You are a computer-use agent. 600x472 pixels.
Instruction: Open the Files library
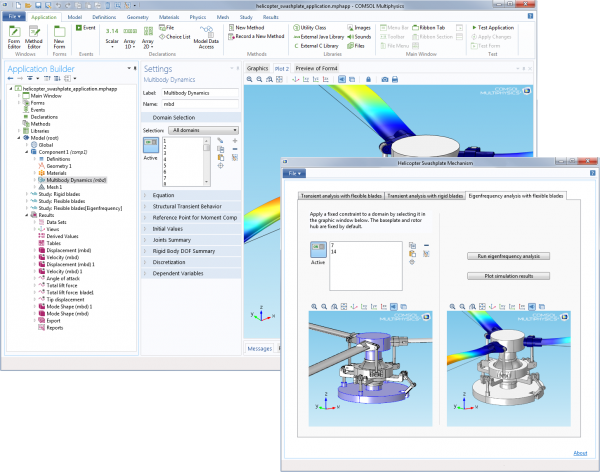point(356,46)
